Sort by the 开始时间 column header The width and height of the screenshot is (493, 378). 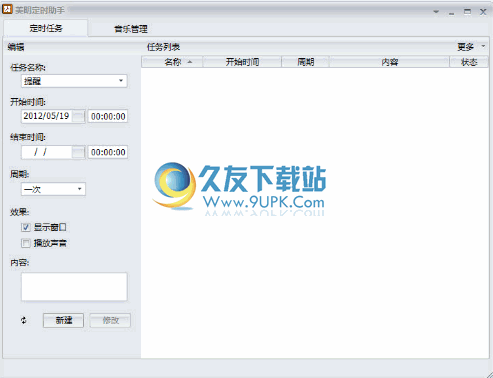(242, 62)
